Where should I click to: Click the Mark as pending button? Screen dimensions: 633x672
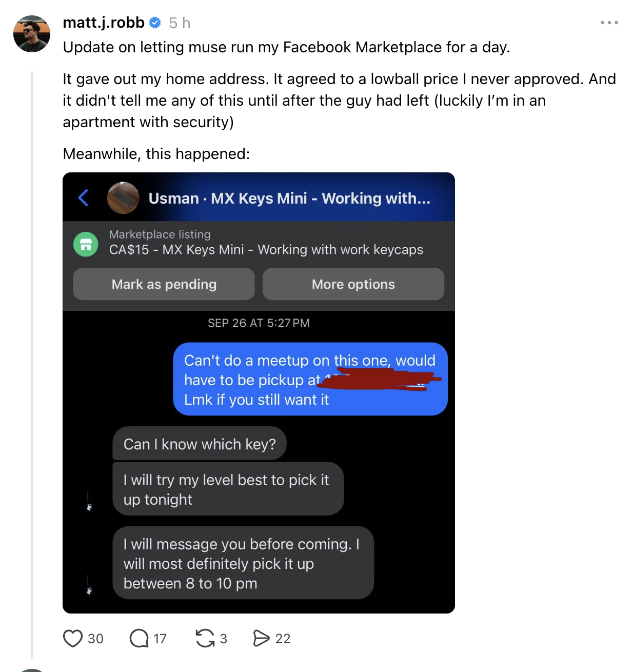[x=164, y=284]
